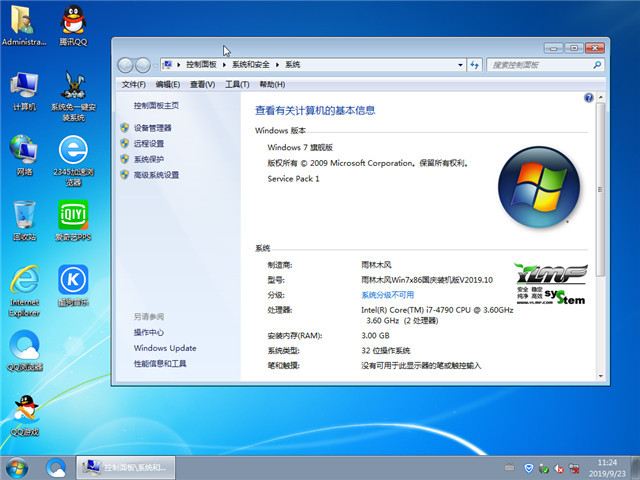The height and width of the screenshot is (480, 640).
Task: Open the 查看(V) menu
Action: (x=202, y=84)
